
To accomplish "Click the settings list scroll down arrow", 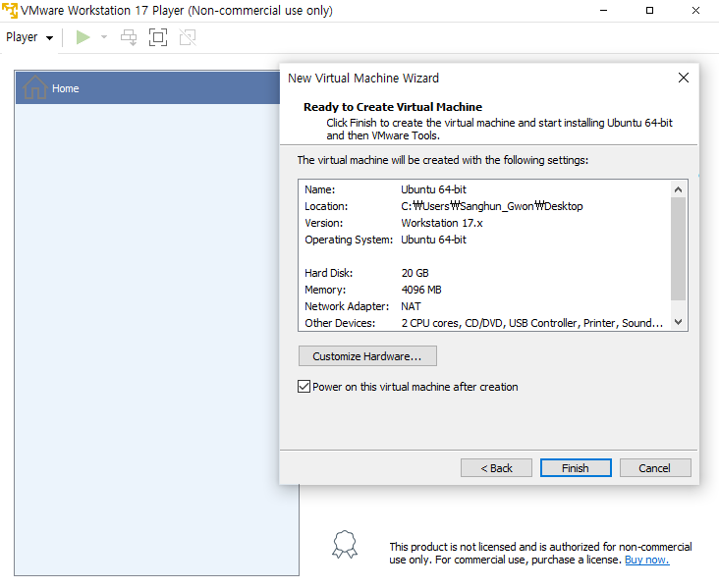I will tap(678, 322).
